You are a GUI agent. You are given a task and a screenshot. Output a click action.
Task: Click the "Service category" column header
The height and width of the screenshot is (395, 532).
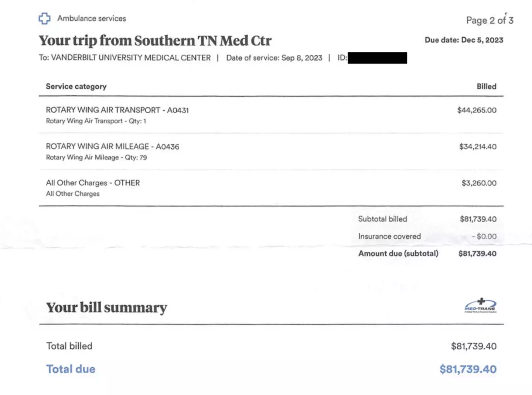[x=76, y=86]
